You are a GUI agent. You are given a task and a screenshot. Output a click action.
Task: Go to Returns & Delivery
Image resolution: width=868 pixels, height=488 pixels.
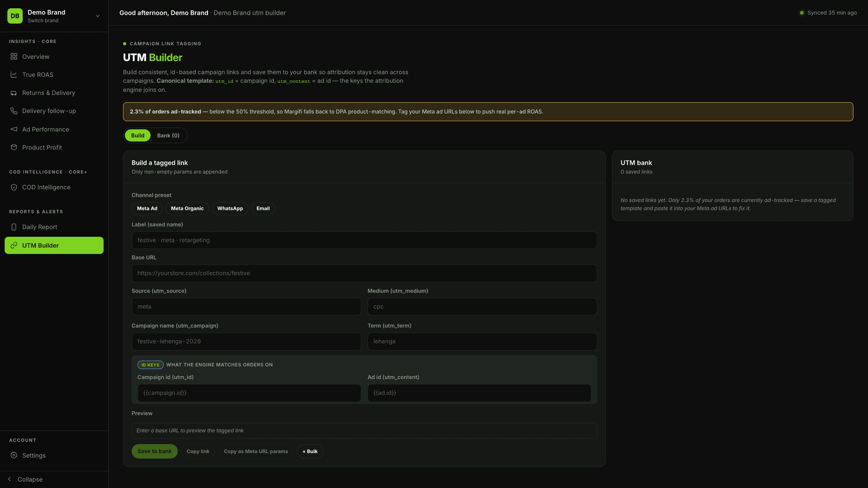[54, 93]
